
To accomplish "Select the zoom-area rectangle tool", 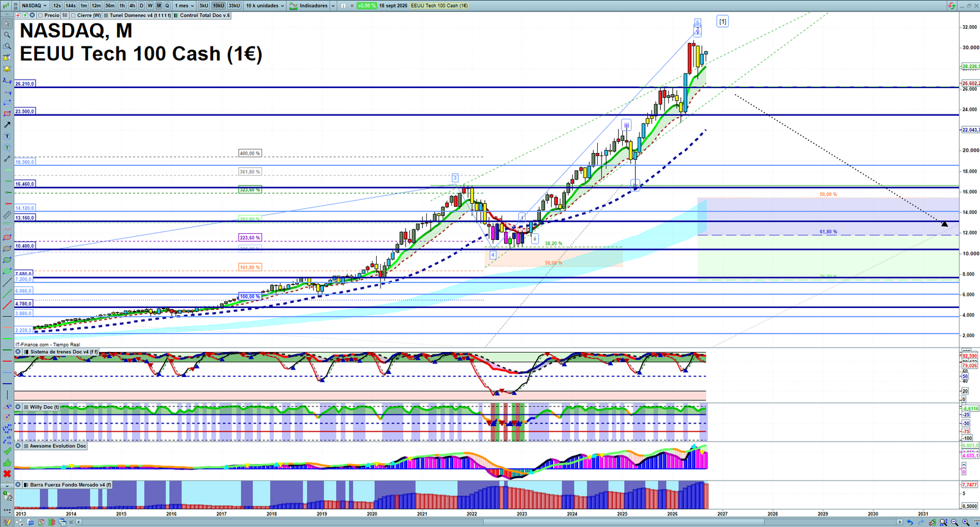I will click(x=7, y=46).
